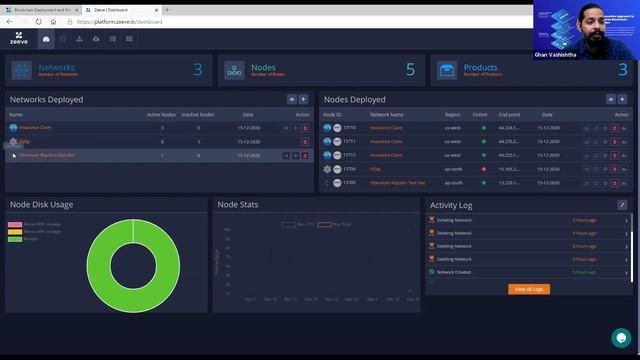Open the Insurance Claim network link
Viewport: 640px width, 360px height.
pos(36,128)
